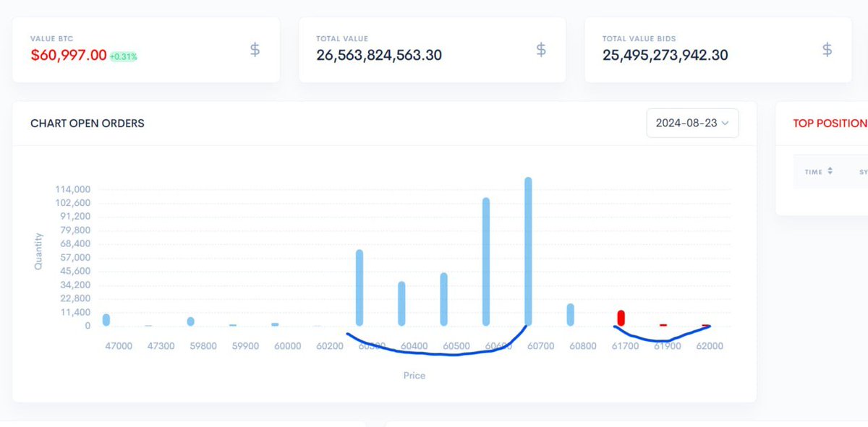Select the blue bar at price 47000
The width and height of the screenshot is (868, 427).
tap(106, 320)
